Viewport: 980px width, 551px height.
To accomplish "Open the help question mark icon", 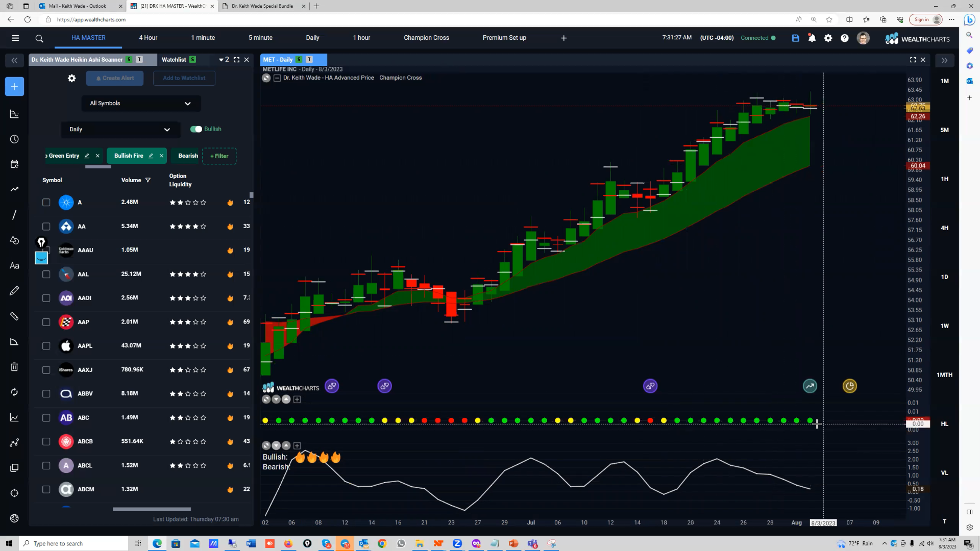I will (845, 38).
